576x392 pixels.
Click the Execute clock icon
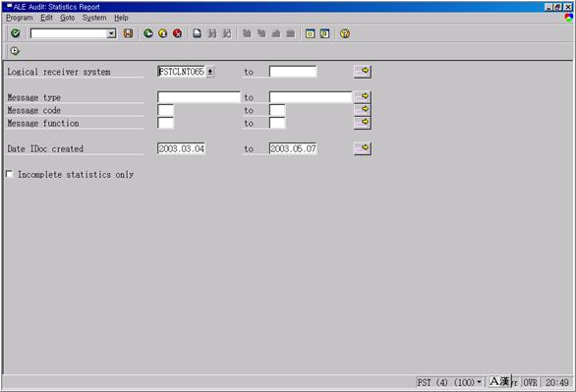[x=15, y=51]
